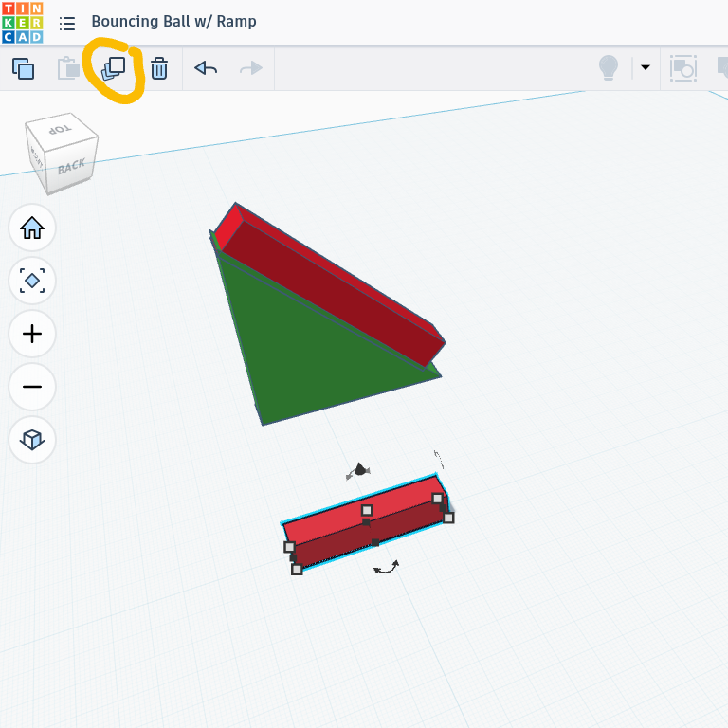
Task: Click the curved rotation arrow below selected box
Action: (x=387, y=568)
